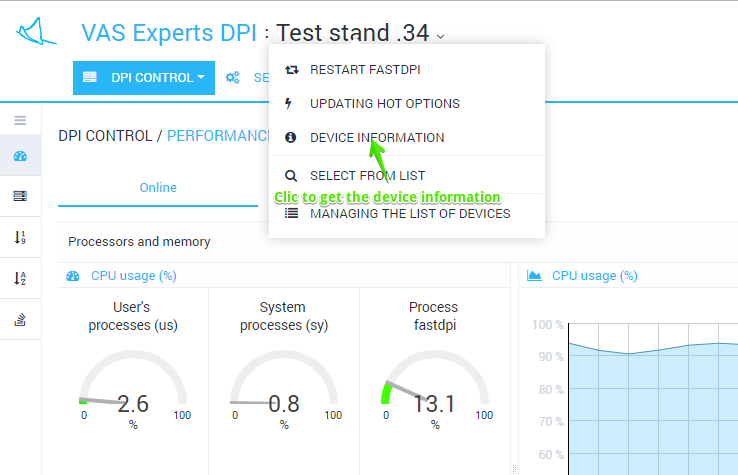The height and width of the screenshot is (475, 738).
Task: Open Device Information from the menu
Action: pyautogui.click(x=376, y=138)
